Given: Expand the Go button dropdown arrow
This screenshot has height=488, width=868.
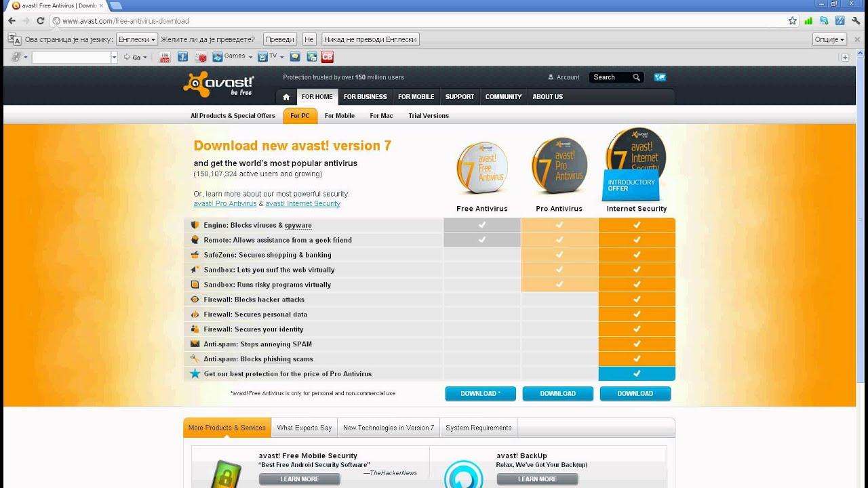Looking at the screenshot, I should (x=145, y=58).
